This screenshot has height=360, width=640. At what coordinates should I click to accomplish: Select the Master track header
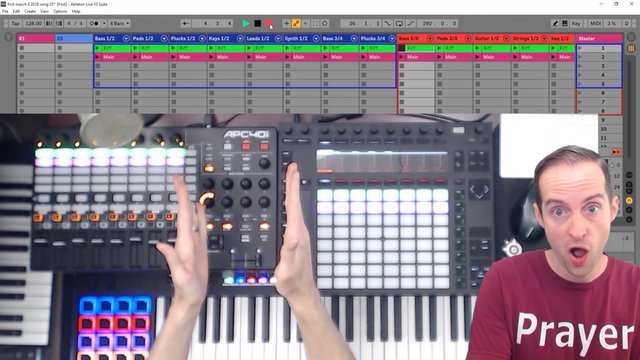coord(599,38)
